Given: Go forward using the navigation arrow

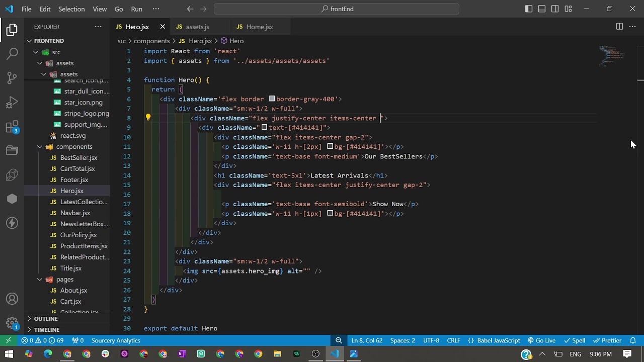Looking at the screenshot, I should 203,9.
